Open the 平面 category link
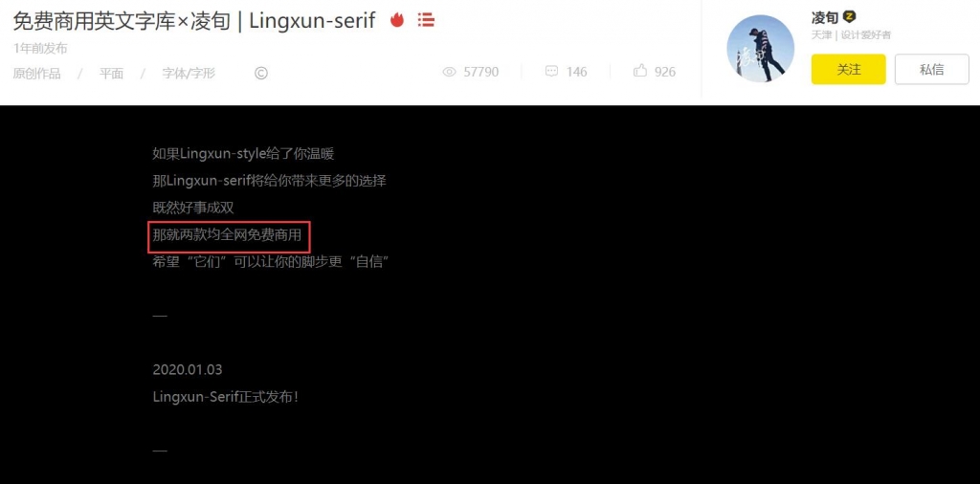Screen dimensions: 980x484 pos(111,74)
